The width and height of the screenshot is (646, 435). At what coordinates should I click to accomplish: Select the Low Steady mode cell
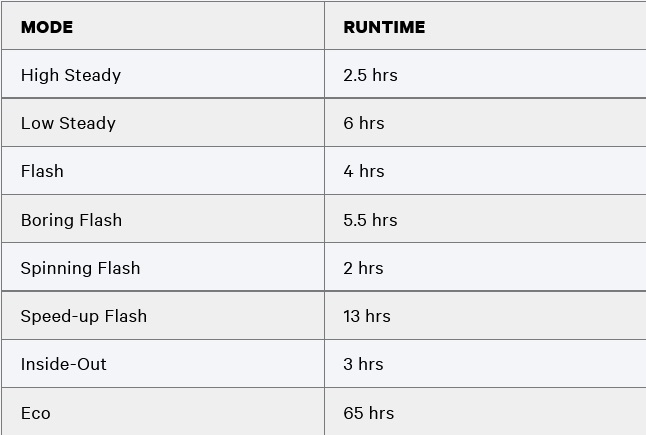click(163, 122)
